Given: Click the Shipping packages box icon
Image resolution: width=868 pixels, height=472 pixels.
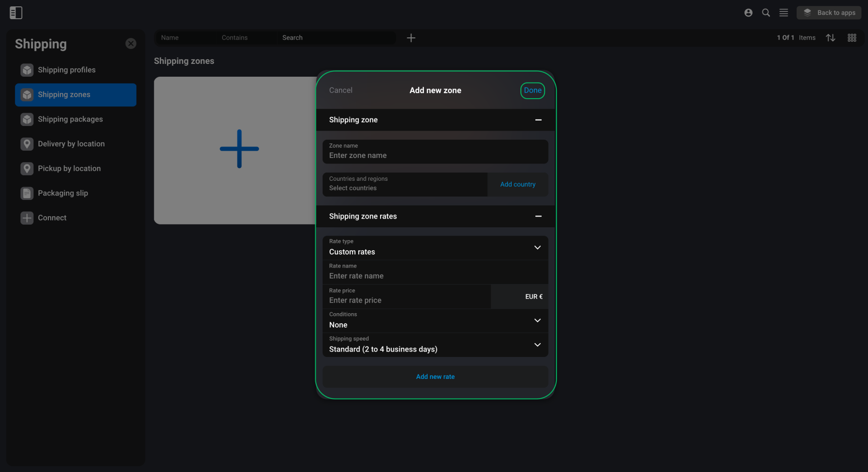Looking at the screenshot, I should [27, 119].
